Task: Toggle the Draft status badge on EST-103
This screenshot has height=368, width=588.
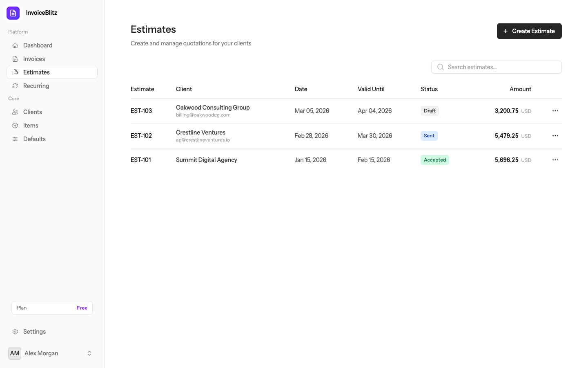Action: (430, 110)
